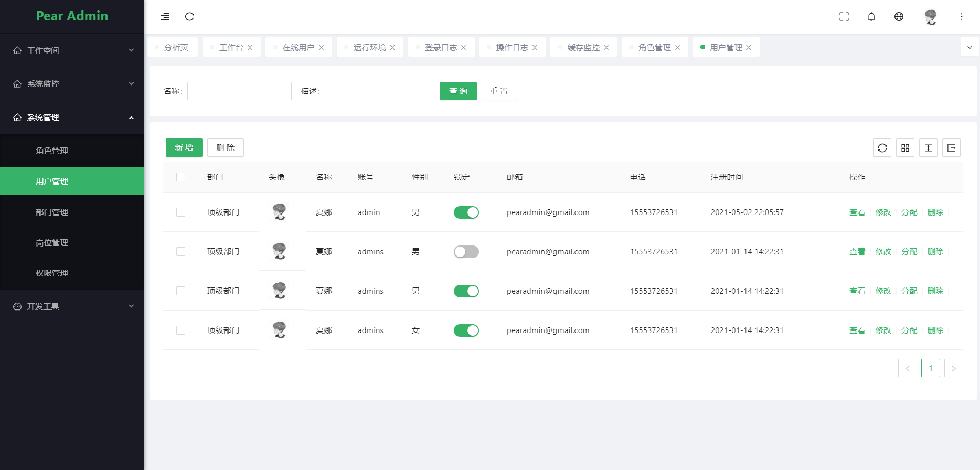Open 权限管理 in the sidebar
Viewport: 980px width, 470px height.
(x=72, y=273)
